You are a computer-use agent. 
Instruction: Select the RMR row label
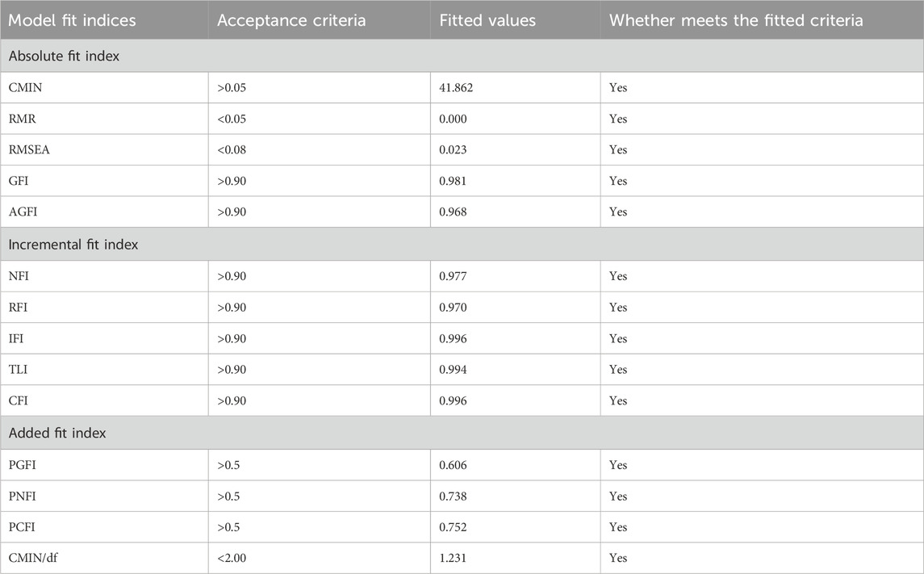pyautogui.click(x=23, y=119)
